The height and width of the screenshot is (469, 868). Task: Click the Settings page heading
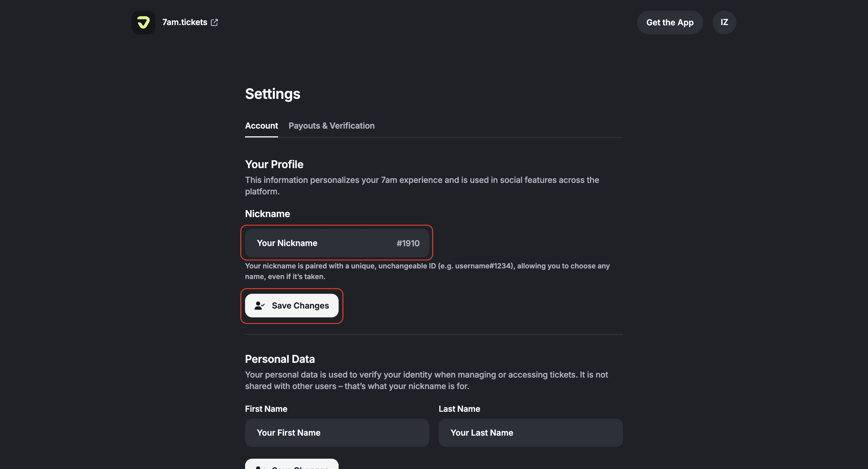pos(273,94)
